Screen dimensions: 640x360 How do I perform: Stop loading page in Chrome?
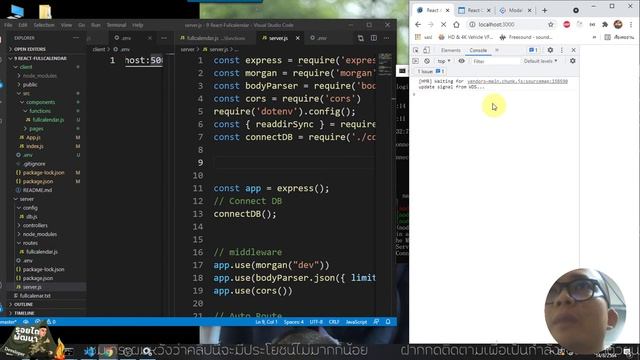coord(443,24)
